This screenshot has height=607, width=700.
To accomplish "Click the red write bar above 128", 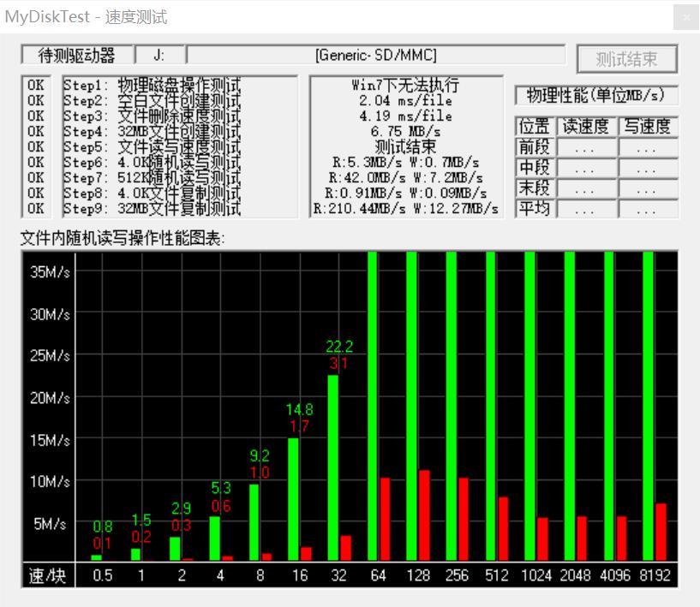I will (x=425, y=515).
